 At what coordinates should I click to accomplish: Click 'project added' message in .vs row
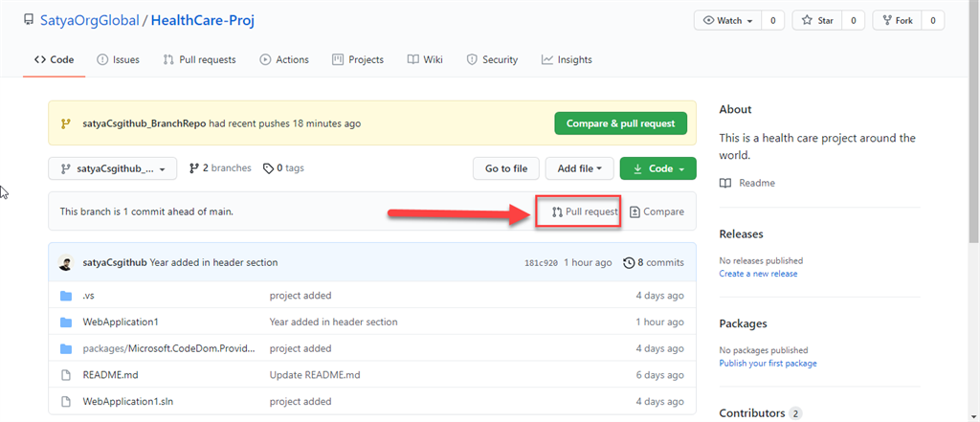pyautogui.click(x=301, y=296)
